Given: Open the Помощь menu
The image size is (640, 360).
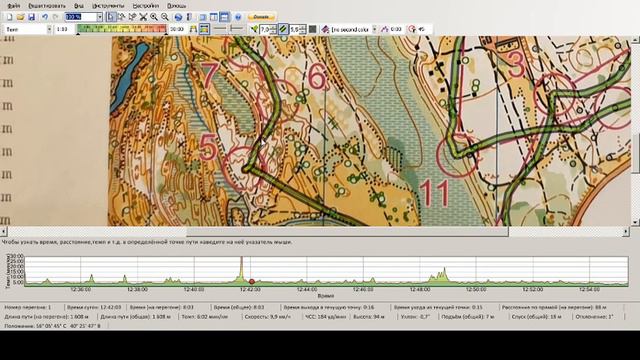Looking at the screenshot, I should [177, 6].
